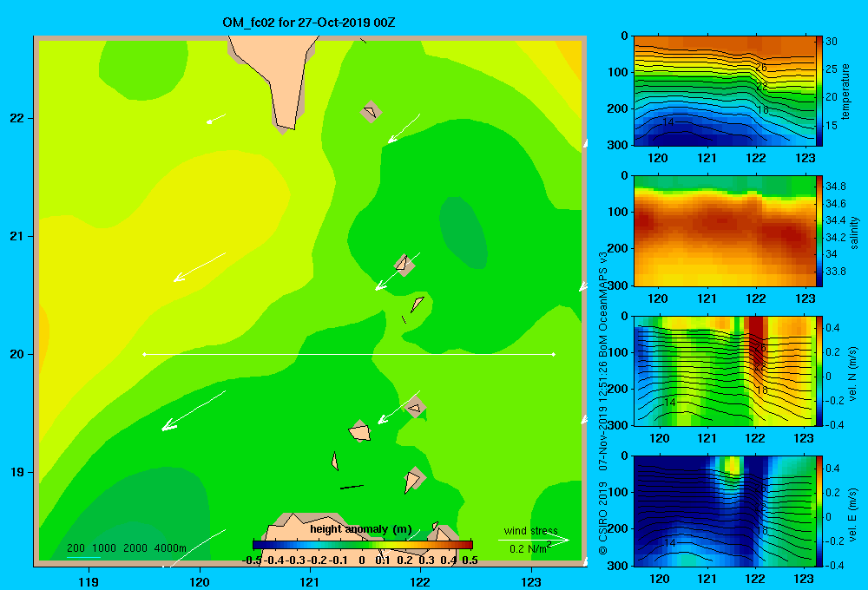The height and width of the screenshot is (590, 868).
Task: Click the title OM_fc02 for 27-Oct-2019 00Z
Action: 308,23
